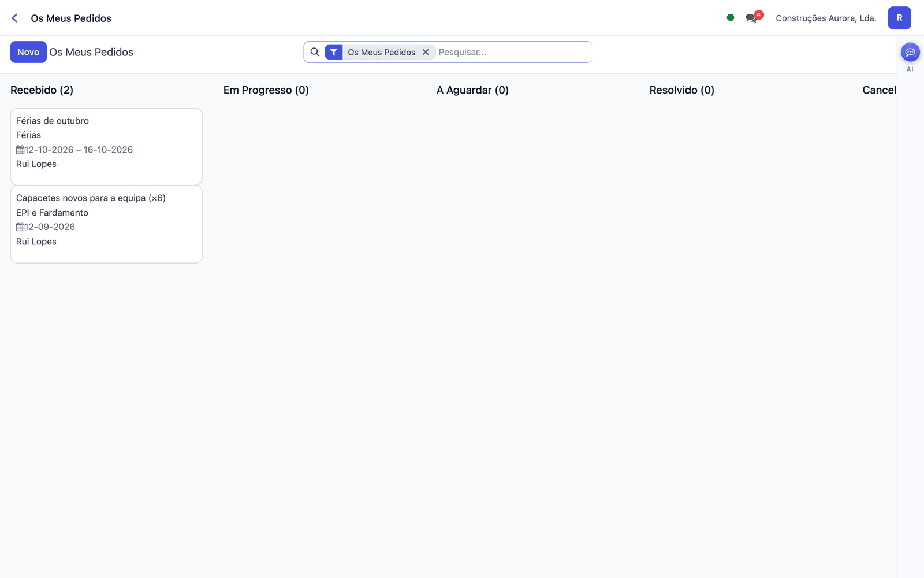Click the search magnifier icon
The width and height of the screenshot is (924, 578).
click(x=315, y=52)
